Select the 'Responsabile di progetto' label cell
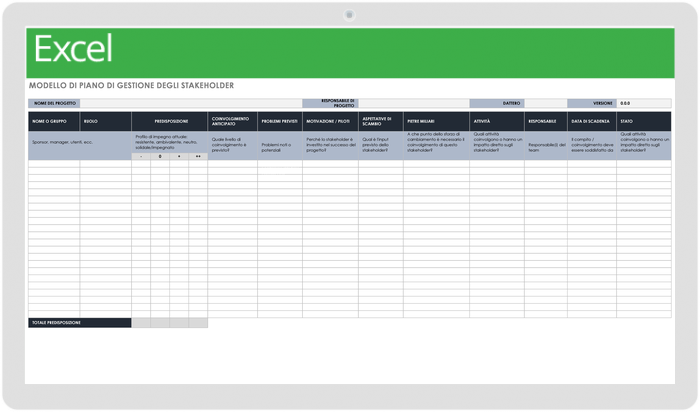 coord(330,103)
